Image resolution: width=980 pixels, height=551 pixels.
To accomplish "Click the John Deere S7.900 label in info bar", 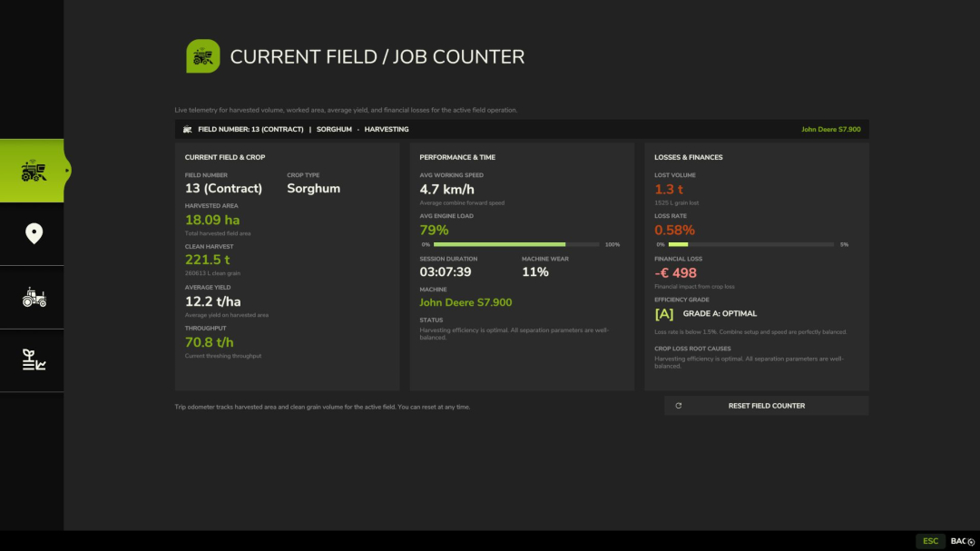I will click(x=830, y=130).
